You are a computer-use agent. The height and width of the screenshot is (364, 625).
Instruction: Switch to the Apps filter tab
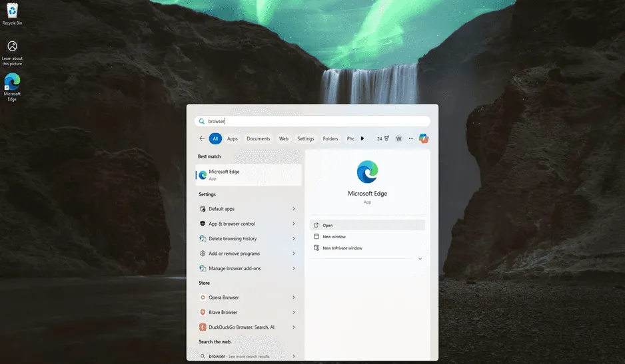[233, 138]
